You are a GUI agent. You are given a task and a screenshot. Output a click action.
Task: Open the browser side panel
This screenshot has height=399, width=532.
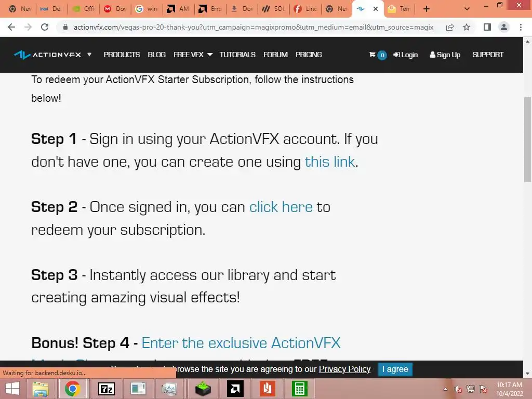pyautogui.click(x=487, y=27)
